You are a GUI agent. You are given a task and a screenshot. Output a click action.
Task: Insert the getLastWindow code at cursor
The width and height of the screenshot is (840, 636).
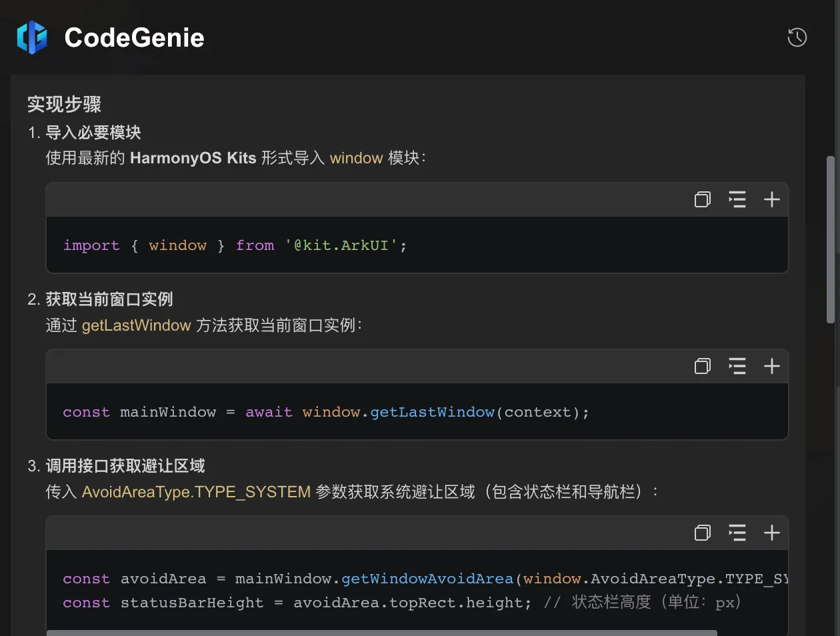click(737, 366)
